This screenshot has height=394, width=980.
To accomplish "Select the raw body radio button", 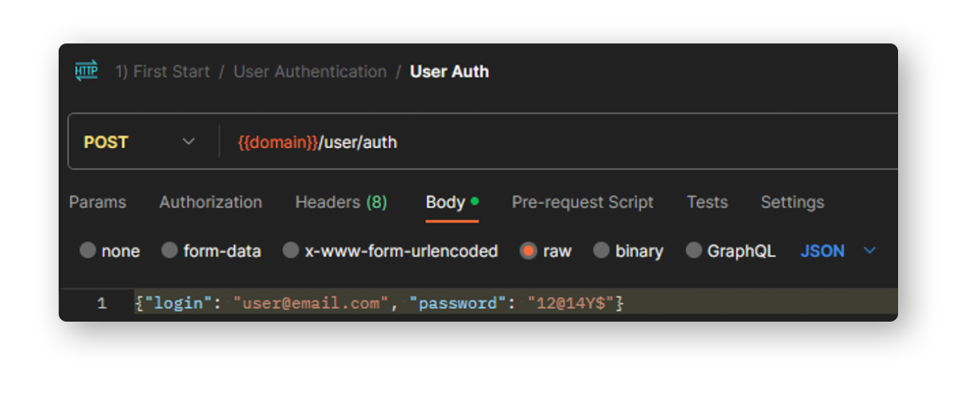I will (x=529, y=251).
